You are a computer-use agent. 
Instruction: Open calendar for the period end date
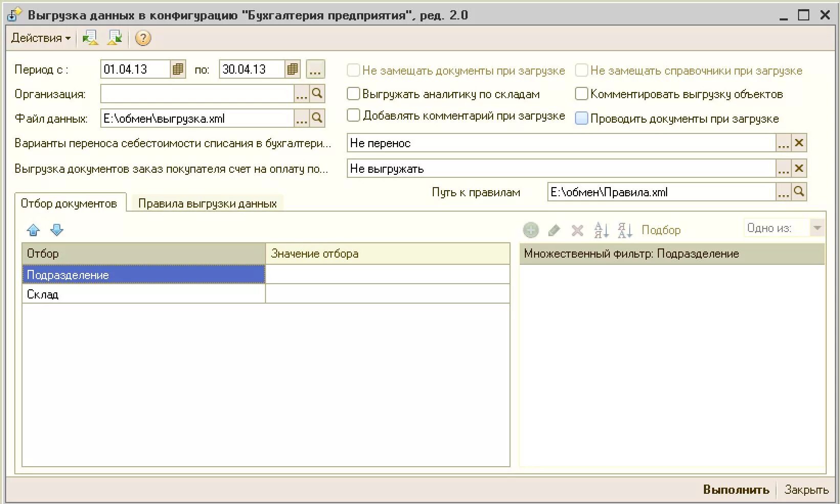point(292,70)
